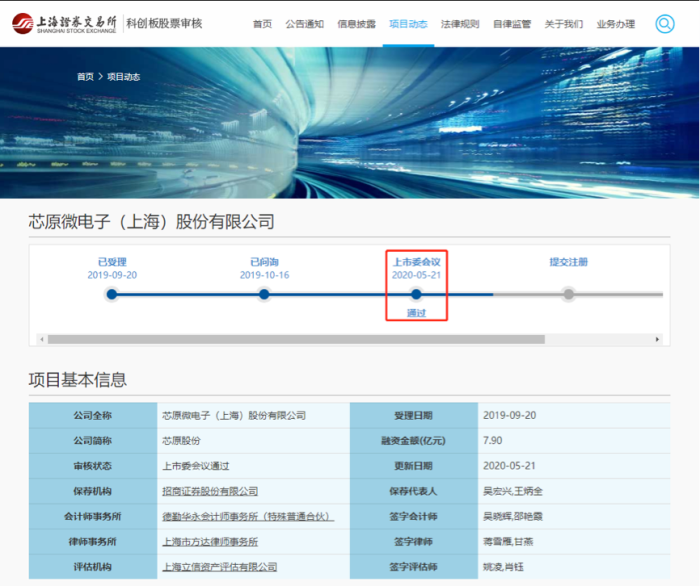
Task: Click 2019-10-16 date under 已问询
Action: click(264, 275)
